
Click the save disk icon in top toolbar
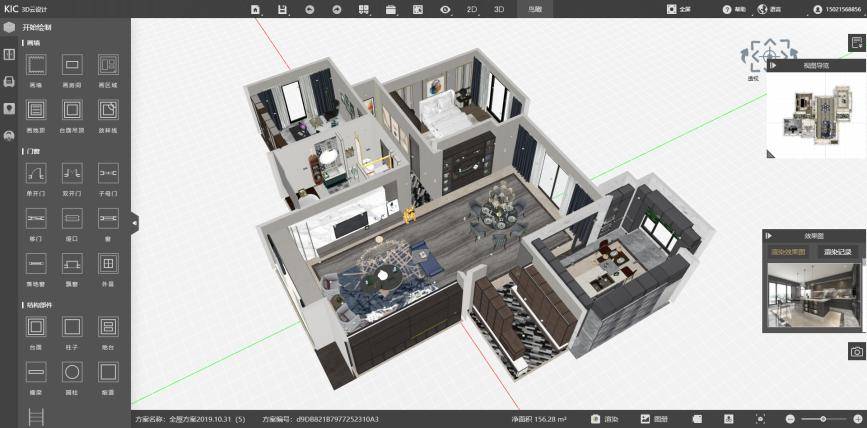[282, 9]
